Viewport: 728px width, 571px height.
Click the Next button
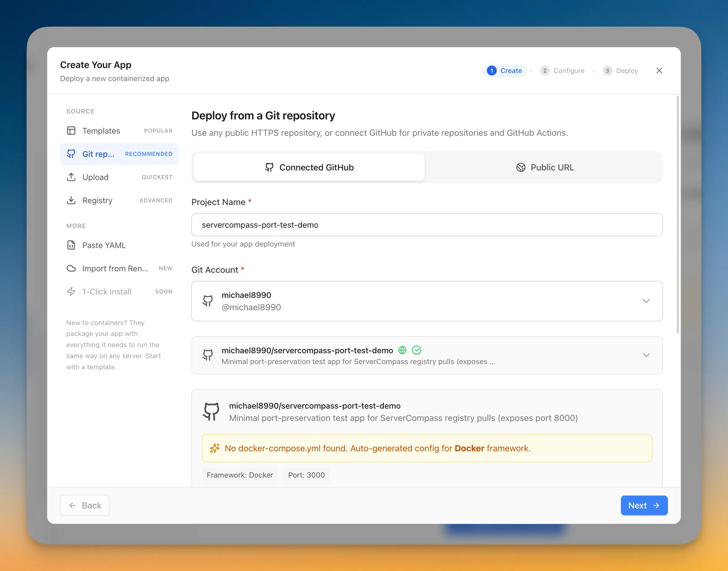pos(644,505)
